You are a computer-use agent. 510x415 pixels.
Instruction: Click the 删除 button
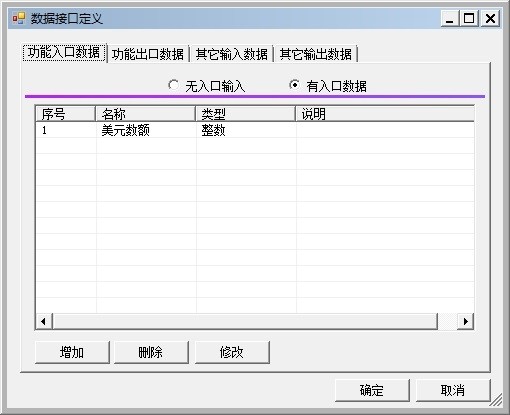[151, 352]
